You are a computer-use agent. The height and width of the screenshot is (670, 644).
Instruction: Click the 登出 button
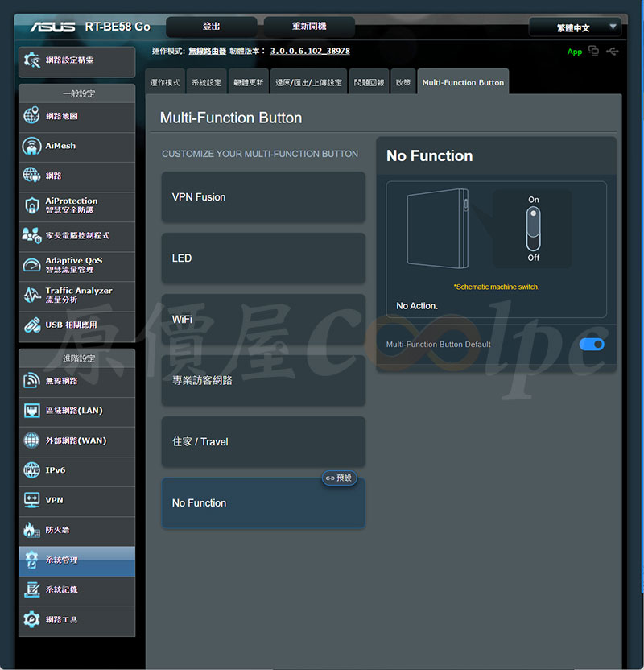pos(212,27)
